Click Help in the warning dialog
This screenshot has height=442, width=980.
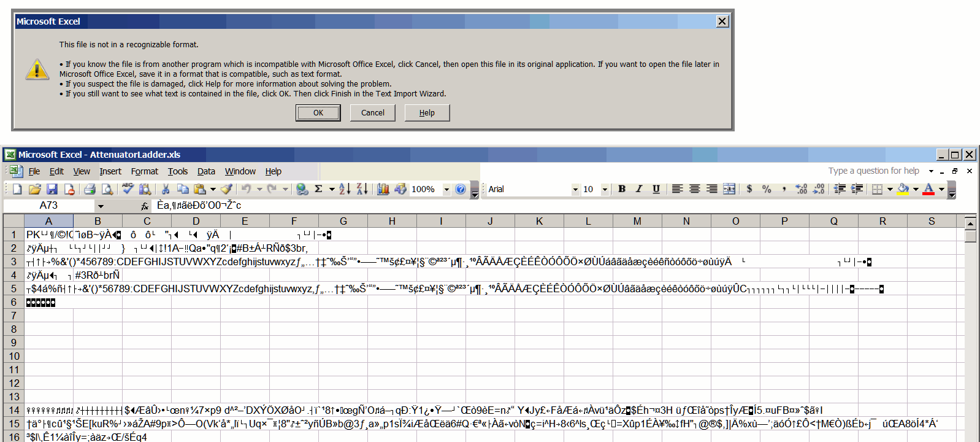[427, 112]
